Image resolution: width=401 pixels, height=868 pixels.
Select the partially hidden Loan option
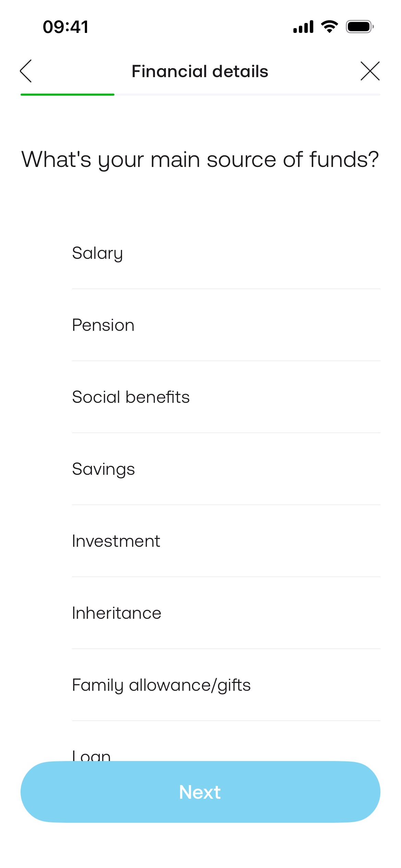[x=91, y=755]
